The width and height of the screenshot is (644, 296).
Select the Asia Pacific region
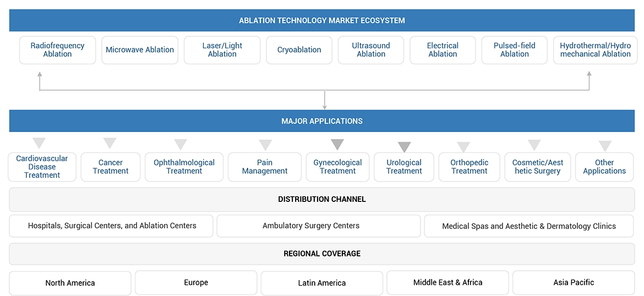pyautogui.click(x=574, y=283)
